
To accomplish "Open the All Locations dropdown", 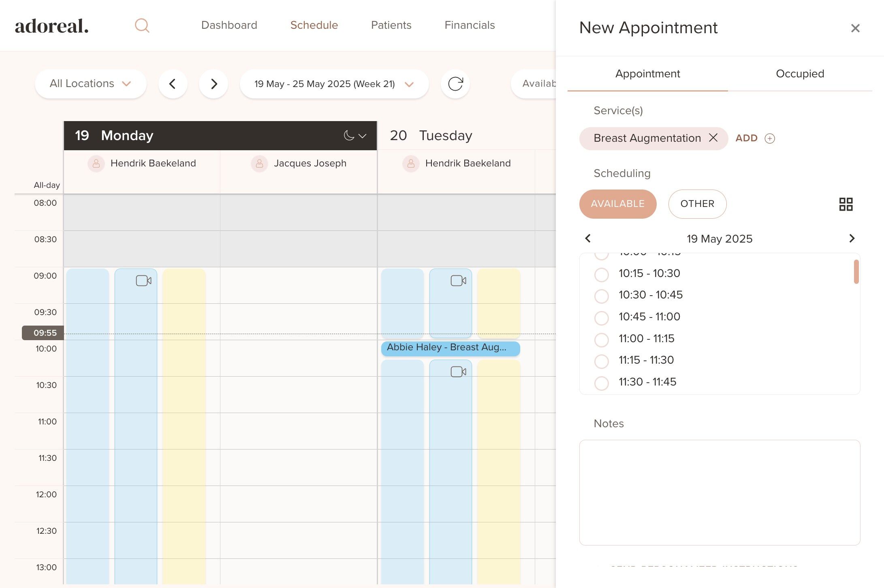I will [90, 84].
